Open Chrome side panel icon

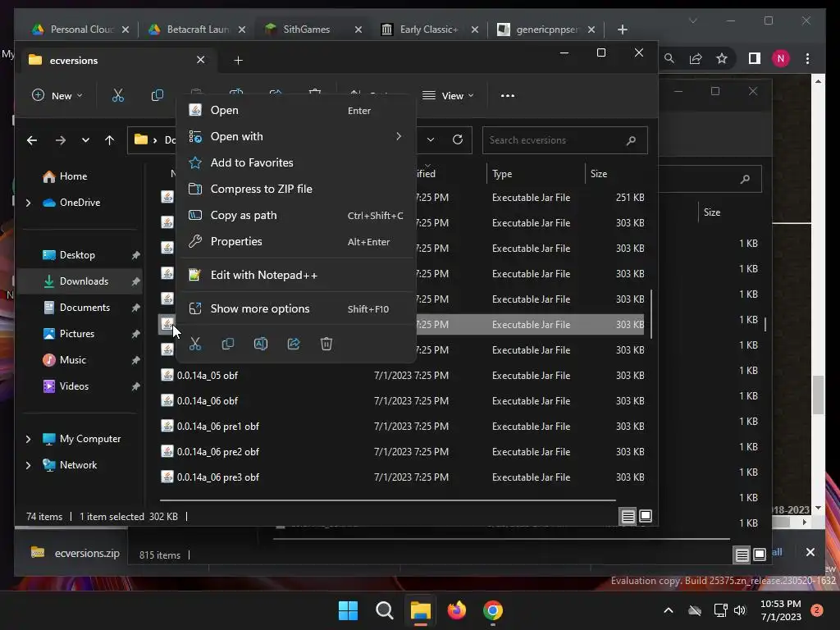click(x=755, y=58)
